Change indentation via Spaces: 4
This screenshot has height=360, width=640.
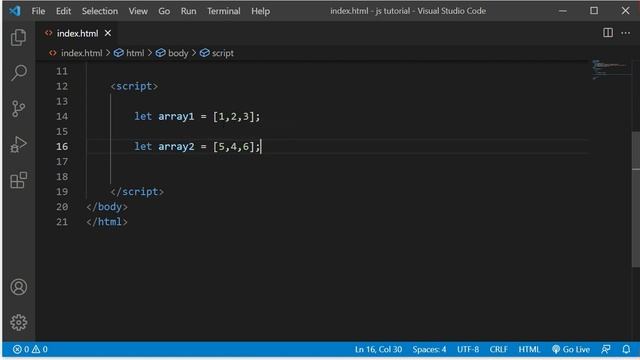(x=429, y=349)
